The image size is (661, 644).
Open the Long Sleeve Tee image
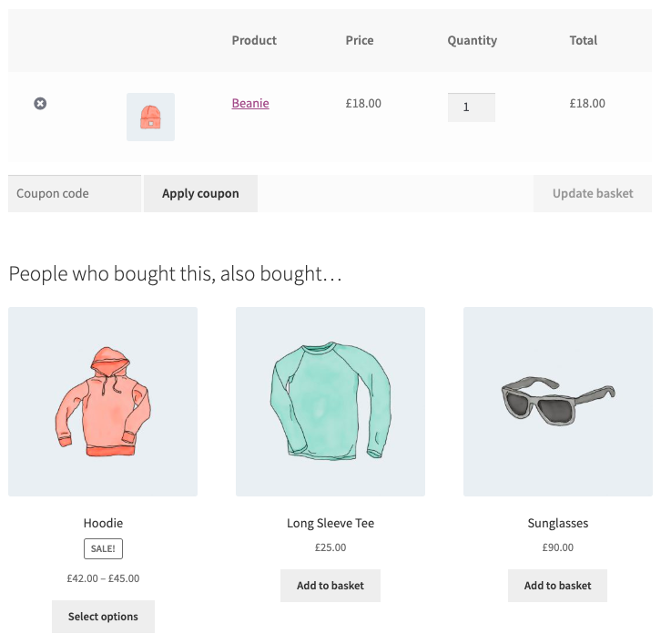tap(330, 402)
